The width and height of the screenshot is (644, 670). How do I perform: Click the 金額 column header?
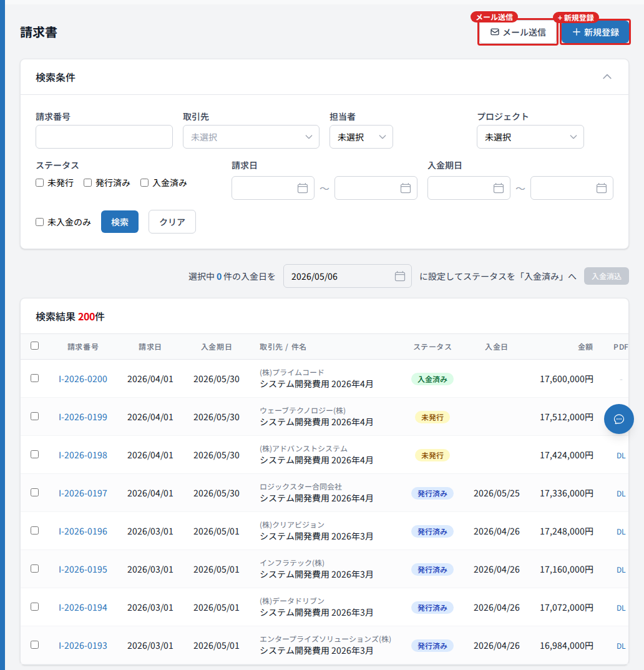coord(585,347)
